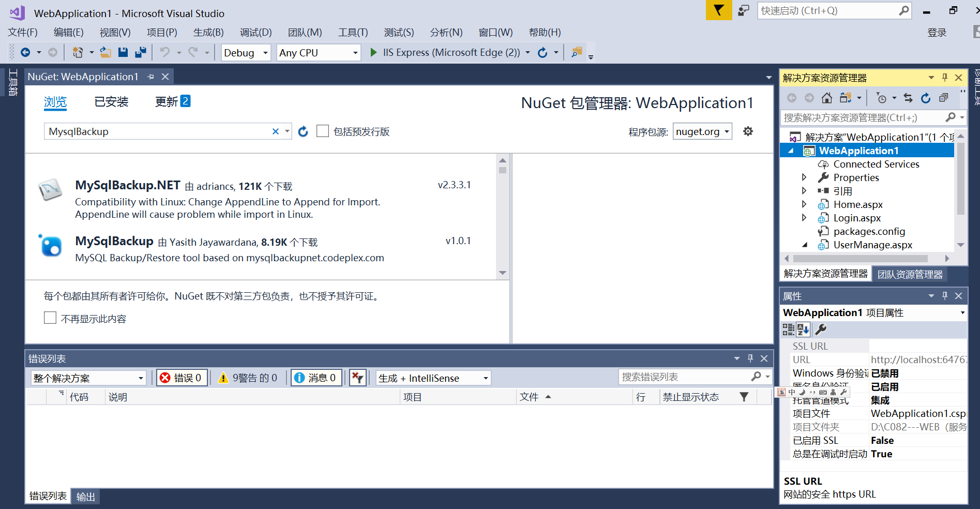
Task: Open the nuget.org package source dropdown
Action: [702, 131]
